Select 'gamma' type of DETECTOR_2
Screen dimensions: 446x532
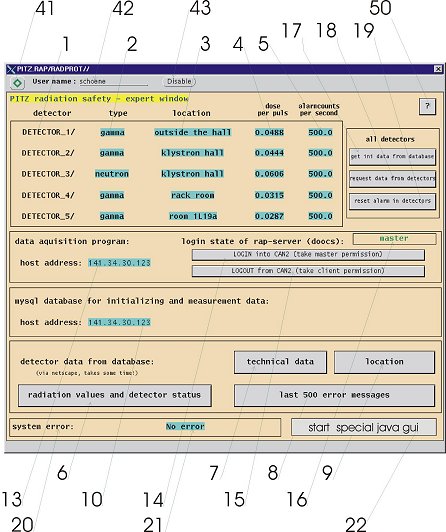[112, 153]
